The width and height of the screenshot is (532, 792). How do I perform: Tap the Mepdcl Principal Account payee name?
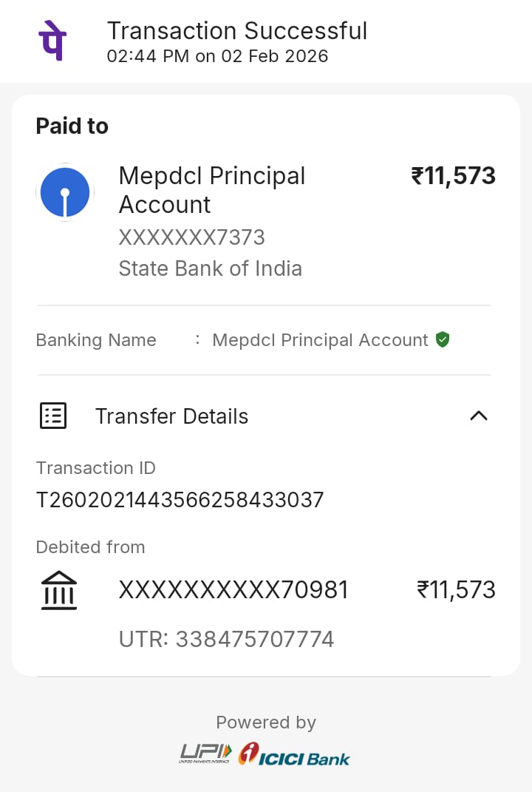(x=212, y=190)
